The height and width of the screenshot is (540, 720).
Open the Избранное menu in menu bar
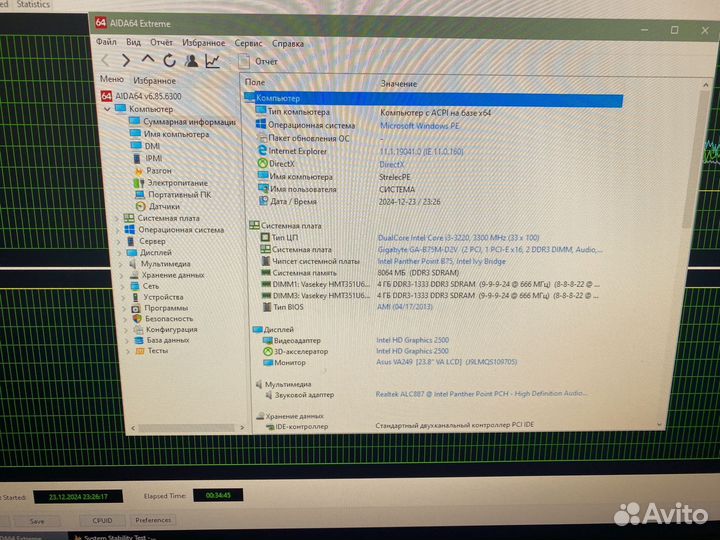click(x=203, y=43)
